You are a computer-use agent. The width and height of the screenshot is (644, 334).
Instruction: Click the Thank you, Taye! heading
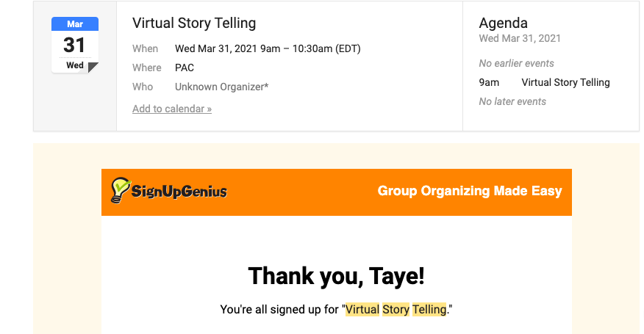click(x=336, y=276)
